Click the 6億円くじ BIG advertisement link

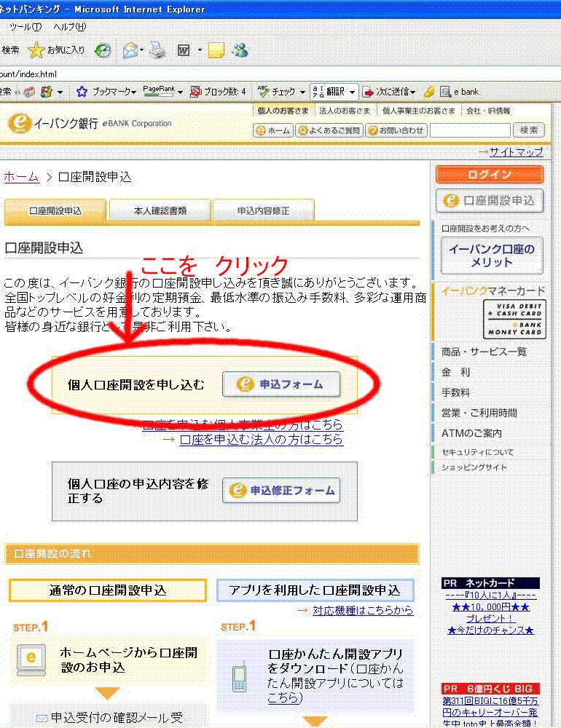click(490, 712)
